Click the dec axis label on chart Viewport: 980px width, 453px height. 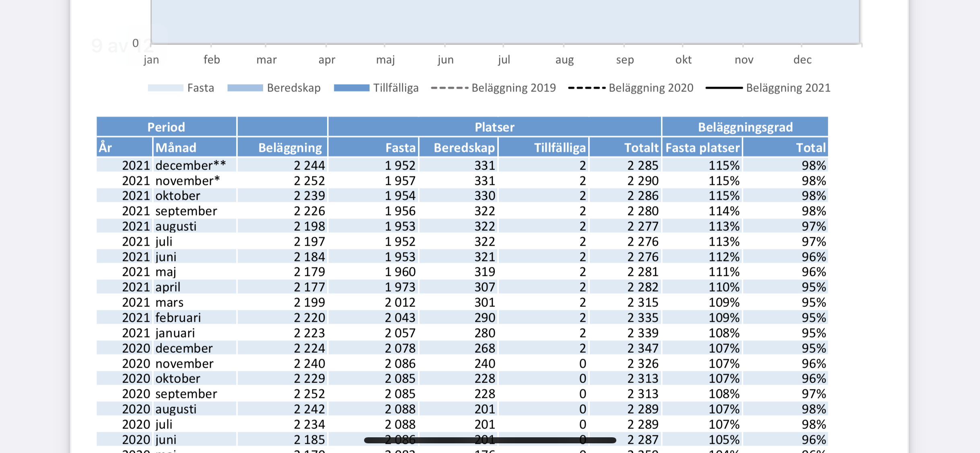(802, 60)
